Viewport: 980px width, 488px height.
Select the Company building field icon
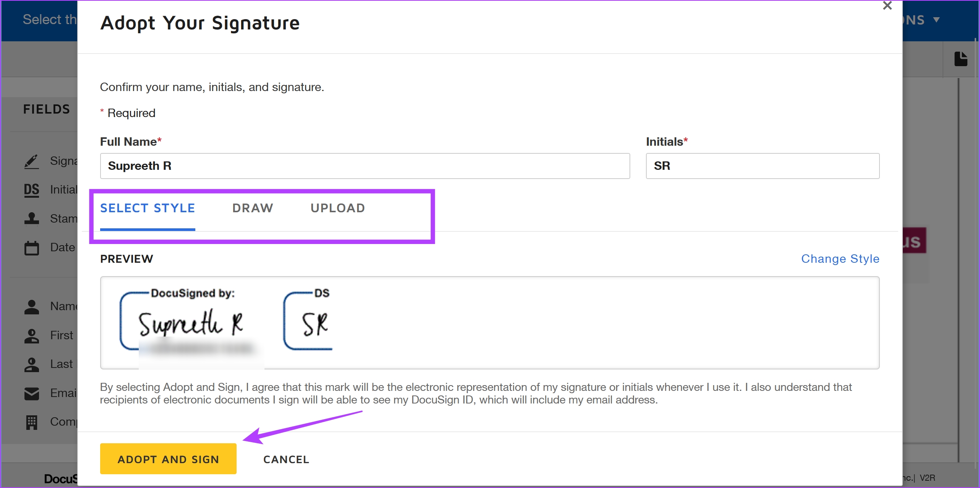[x=32, y=422]
